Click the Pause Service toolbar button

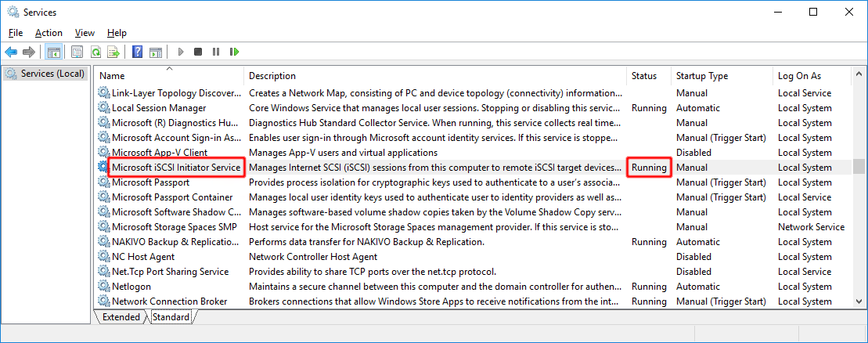point(216,52)
